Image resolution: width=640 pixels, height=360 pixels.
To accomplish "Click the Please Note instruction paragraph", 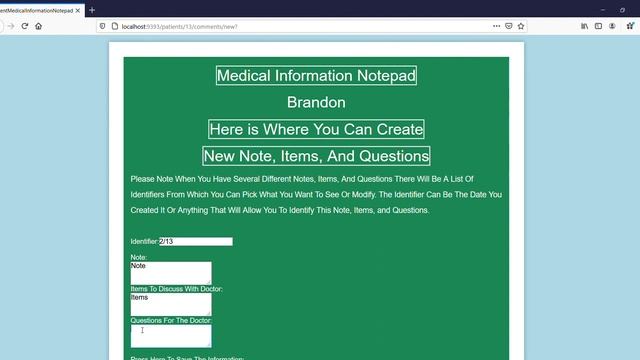I will [x=316, y=195].
